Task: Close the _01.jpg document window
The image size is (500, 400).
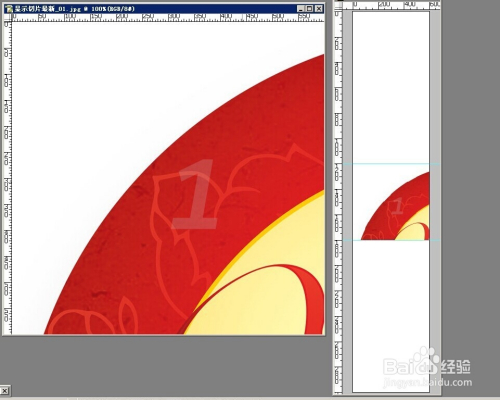Action: tap(319, 9)
